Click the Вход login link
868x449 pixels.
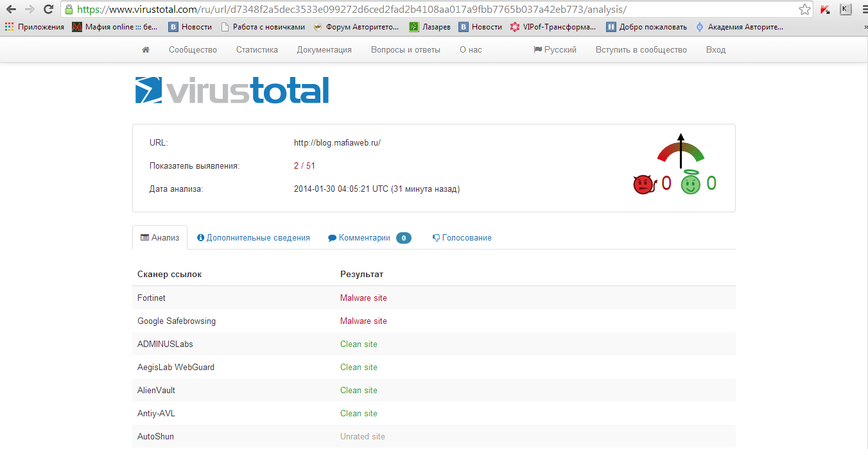tap(715, 50)
